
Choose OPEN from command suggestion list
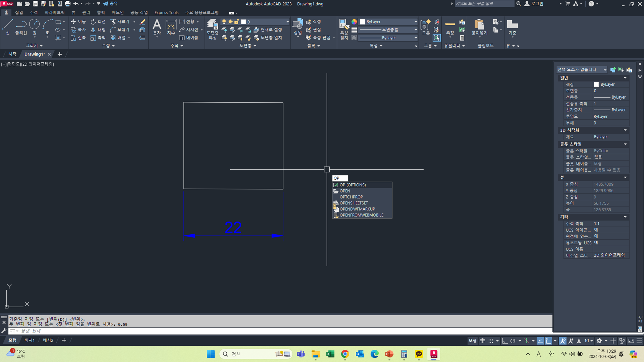click(x=345, y=191)
